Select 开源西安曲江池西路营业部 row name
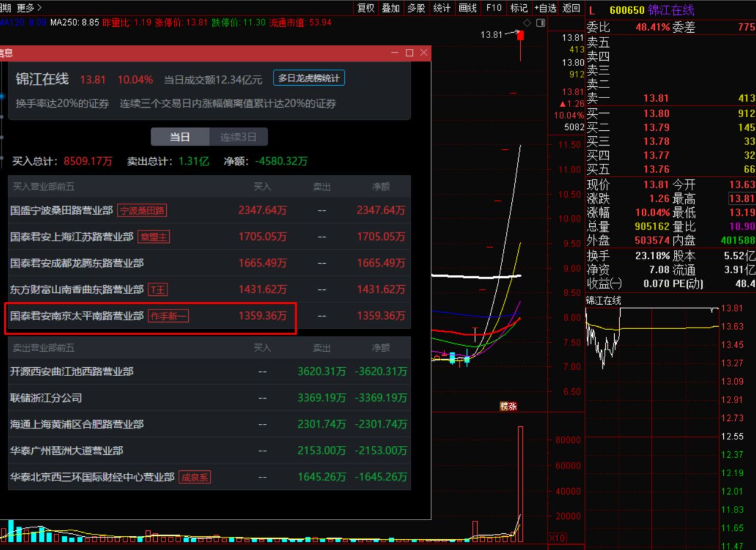This screenshot has height=550, width=756. (x=71, y=371)
